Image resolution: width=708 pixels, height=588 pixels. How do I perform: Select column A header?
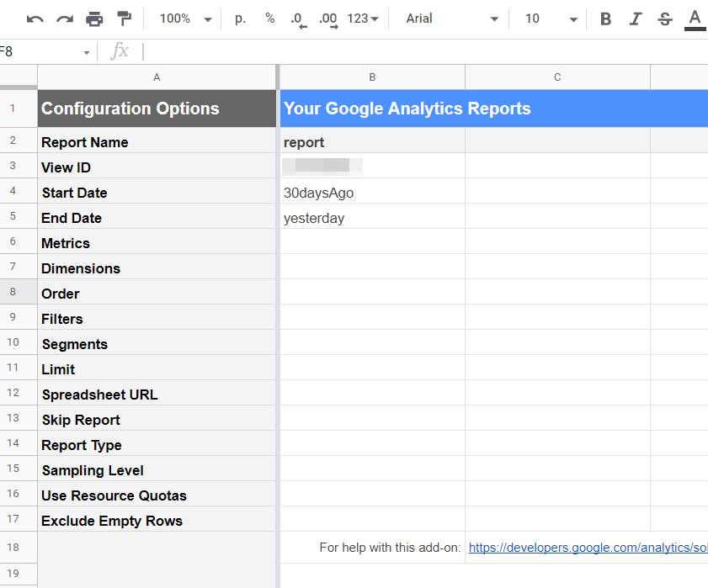[x=157, y=77]
